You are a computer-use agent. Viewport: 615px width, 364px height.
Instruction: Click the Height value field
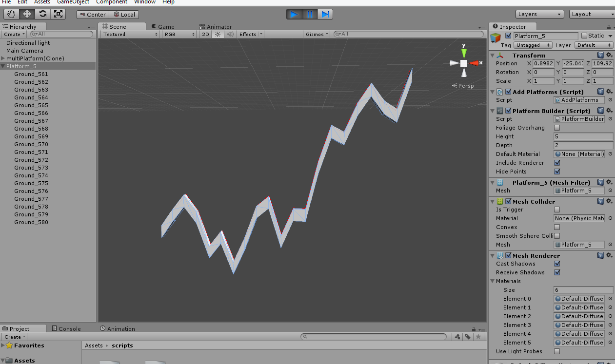pyautogui.click(x=583, y=136)
